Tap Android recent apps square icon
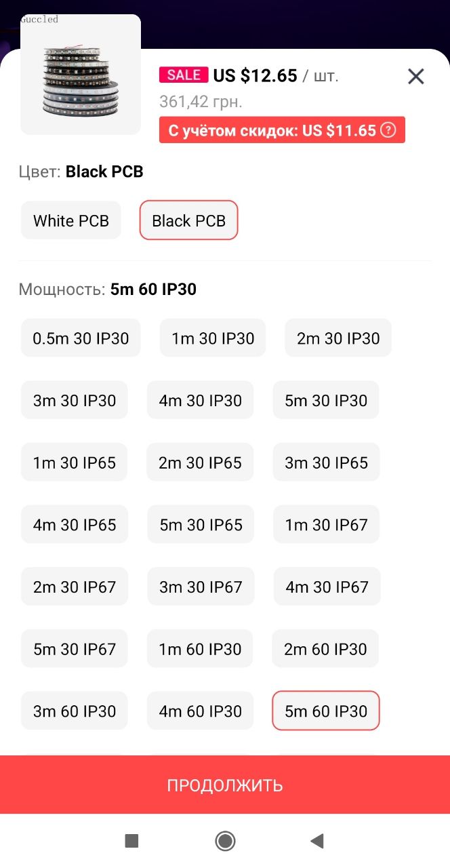This screenshot has width=450, height=868. (x=131, y=842)
